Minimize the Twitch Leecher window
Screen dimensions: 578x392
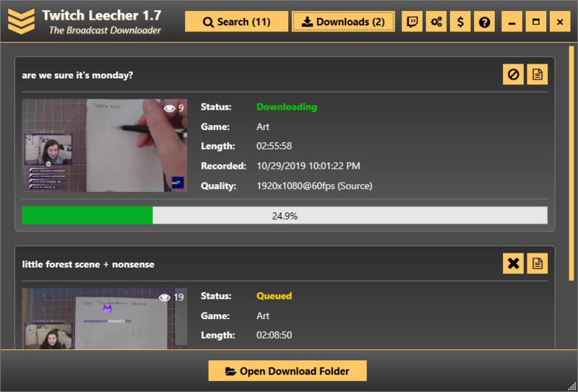tap(512, 22)
